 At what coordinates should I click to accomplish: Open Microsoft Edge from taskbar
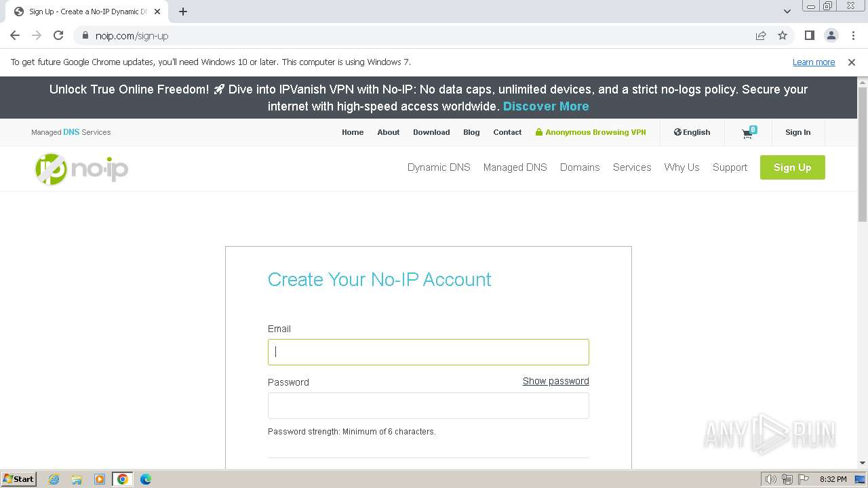point(146,479)
